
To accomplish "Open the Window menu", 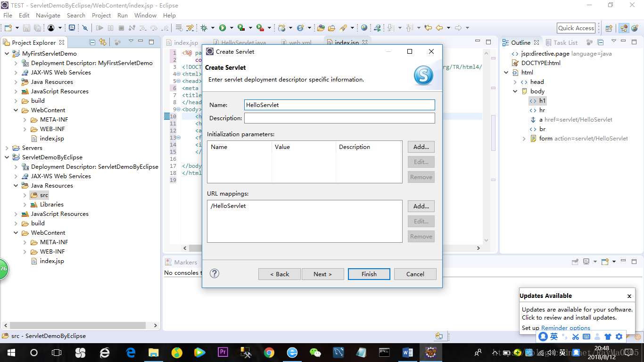I will (x=145, y=15).
